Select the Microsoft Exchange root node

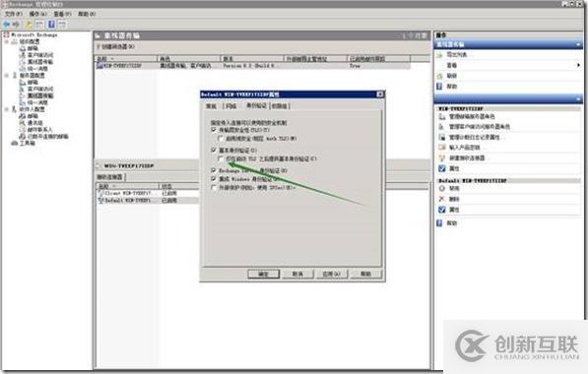click(x=34, y=34)
